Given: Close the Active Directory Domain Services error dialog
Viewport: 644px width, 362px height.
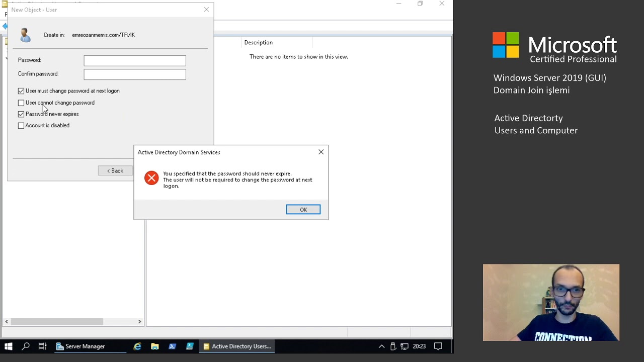Looking at the screenshot, I should coord(321,152).
